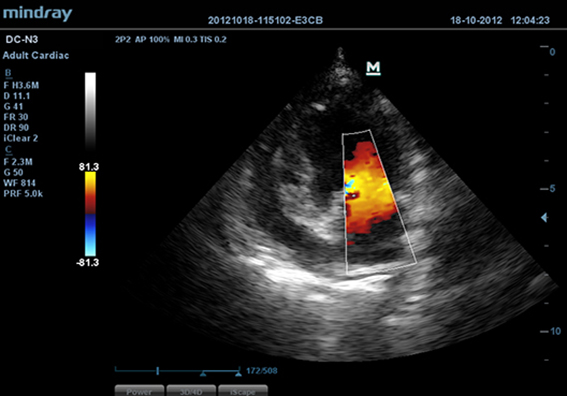This screenshot has width=567, height=396.
Task: Select the C color mode parameter header
Action: pyautogui.click(x=8, y=149)
